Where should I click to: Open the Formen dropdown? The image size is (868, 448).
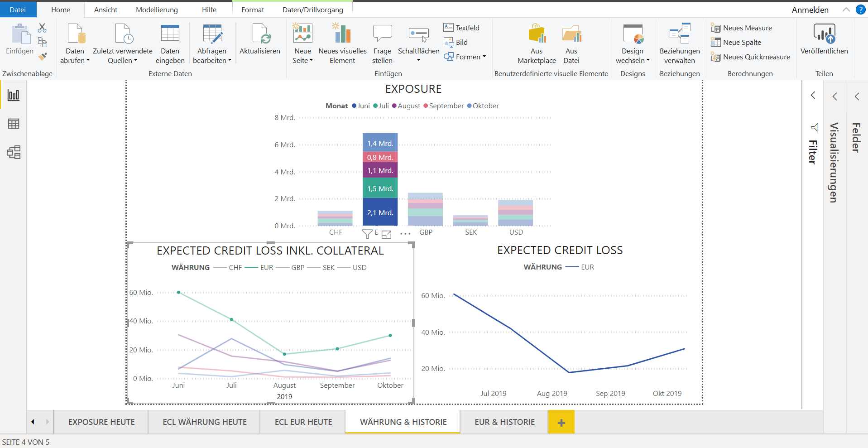[x=465, y=57]
